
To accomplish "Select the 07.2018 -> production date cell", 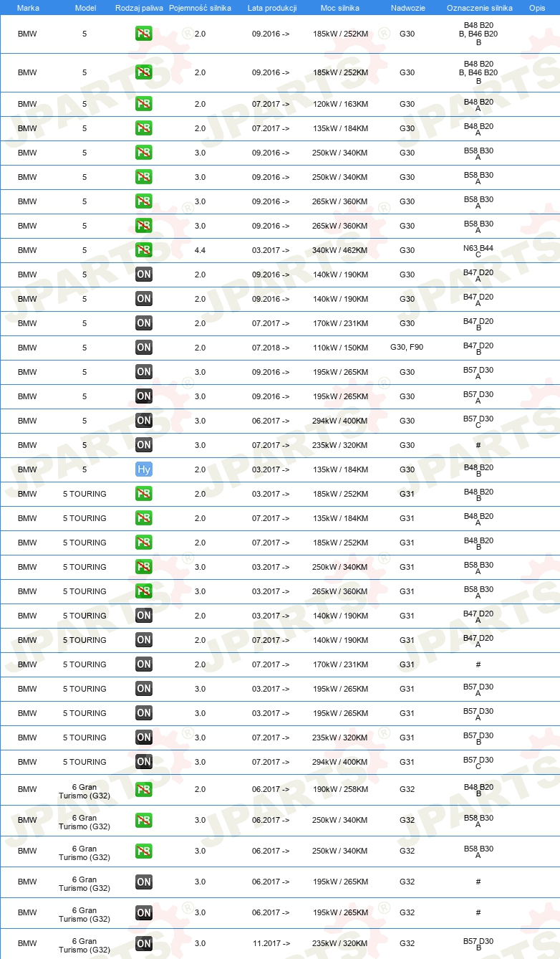I will click(x=271, y=348).
